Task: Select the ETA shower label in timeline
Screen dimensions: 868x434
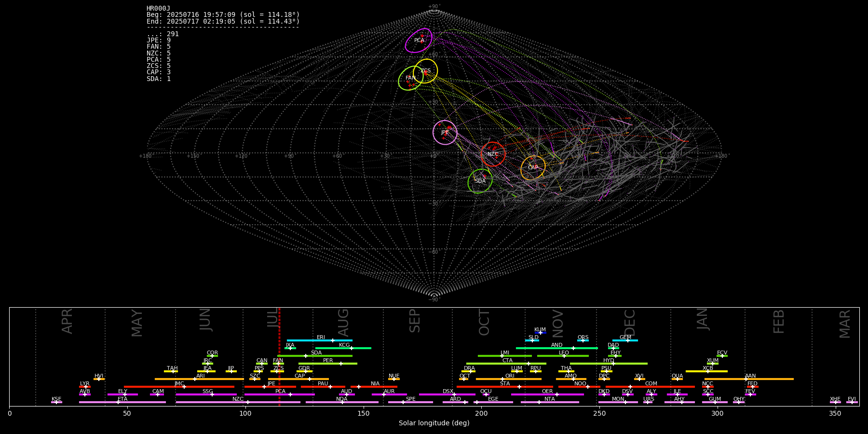Action: 122,399
